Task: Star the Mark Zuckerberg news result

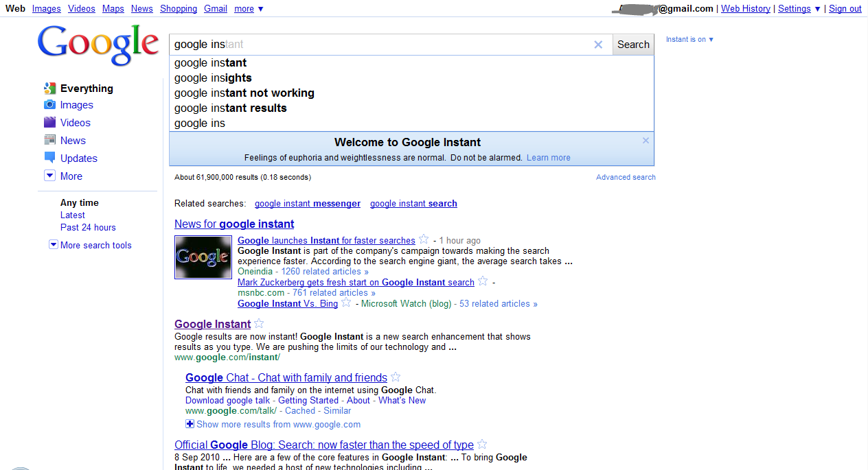Action: (483, 281)
